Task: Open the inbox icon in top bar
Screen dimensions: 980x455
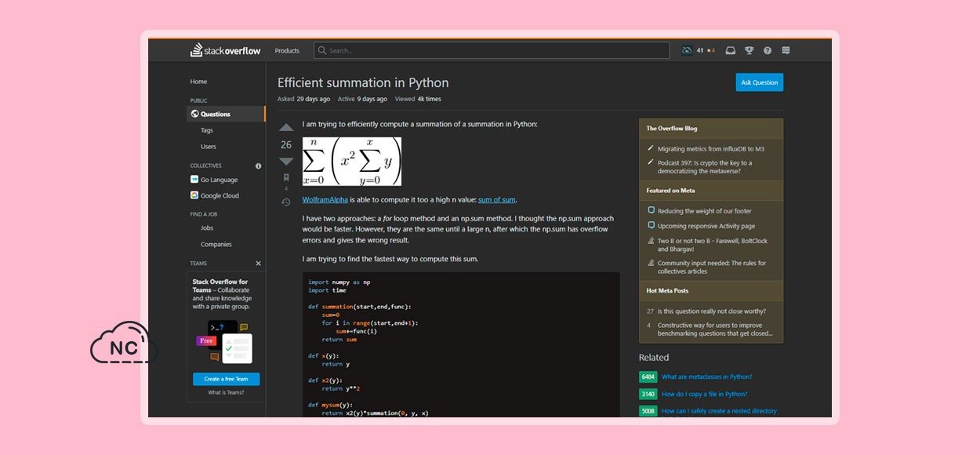Action: click(x=731, y=51)
